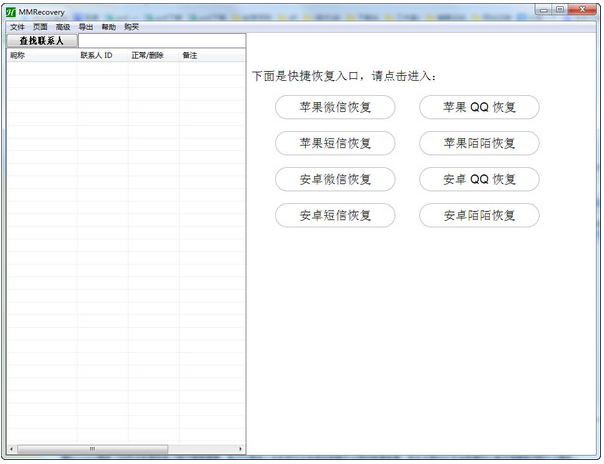Screen dimensions: 604x464
Task: Click the MMRecovery app icon in title bar
Action: pyautogui.click(x=11, y=12)
